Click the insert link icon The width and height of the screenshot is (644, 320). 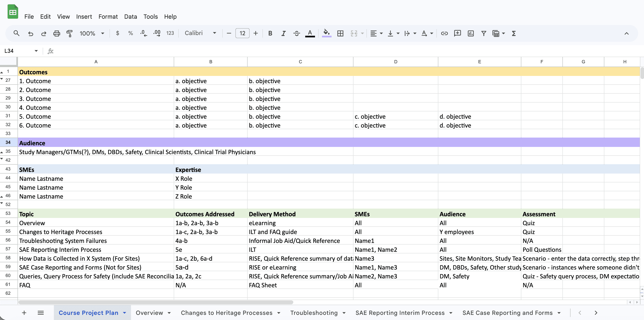click(x=444, y=33)
